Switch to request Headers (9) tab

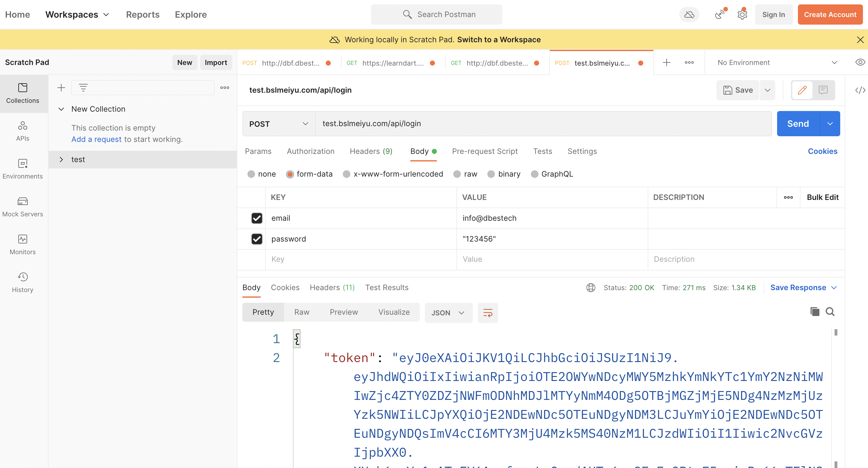pos(371,151)
